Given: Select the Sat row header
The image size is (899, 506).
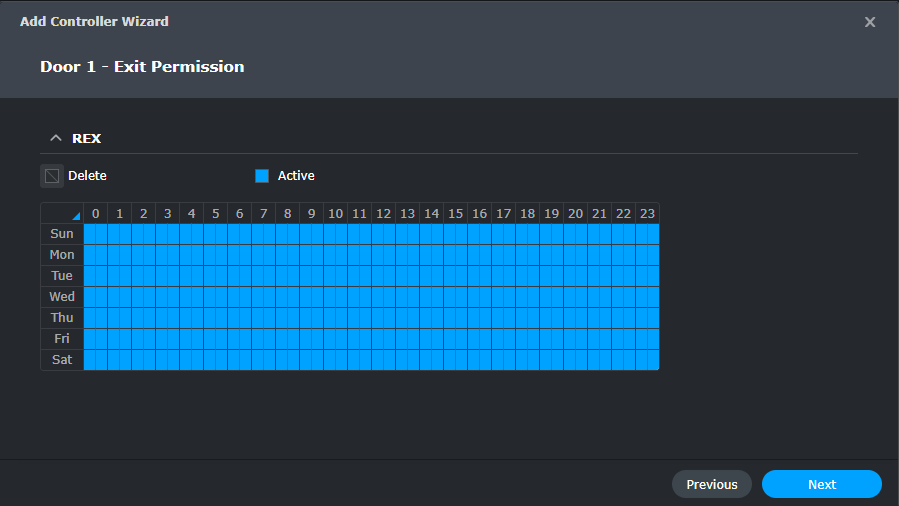Looking at the screenshot, I should pos(62,359).
